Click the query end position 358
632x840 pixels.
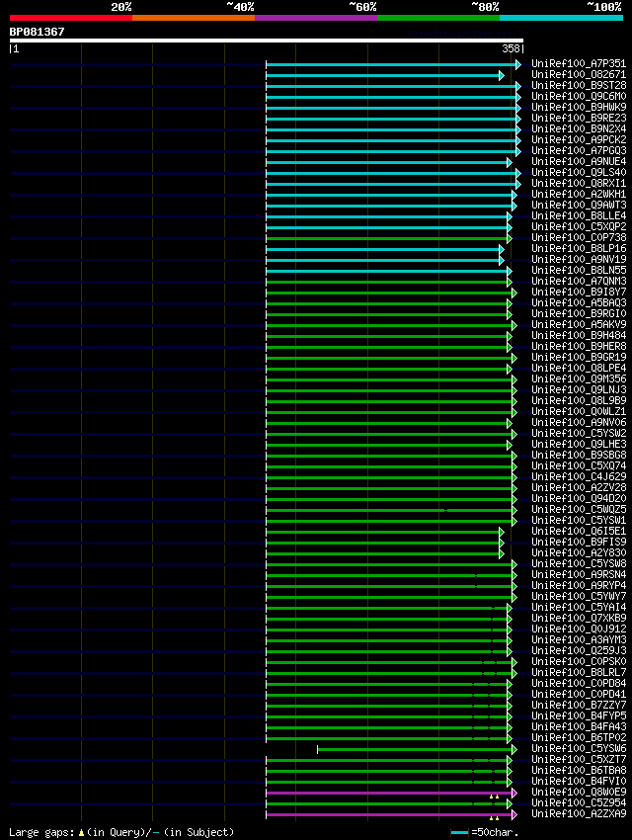[x=511, y=48]
